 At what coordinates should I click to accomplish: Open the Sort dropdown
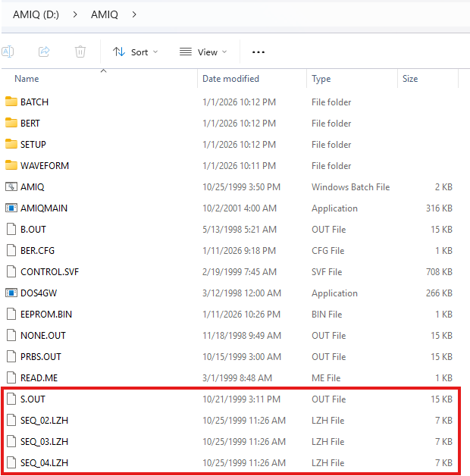tap(136, 52)
